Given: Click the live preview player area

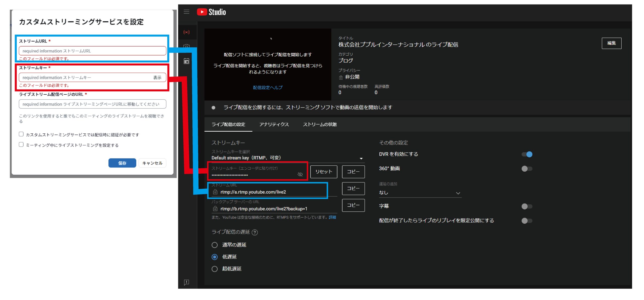Looking at the screenshot, I should 268,64.
